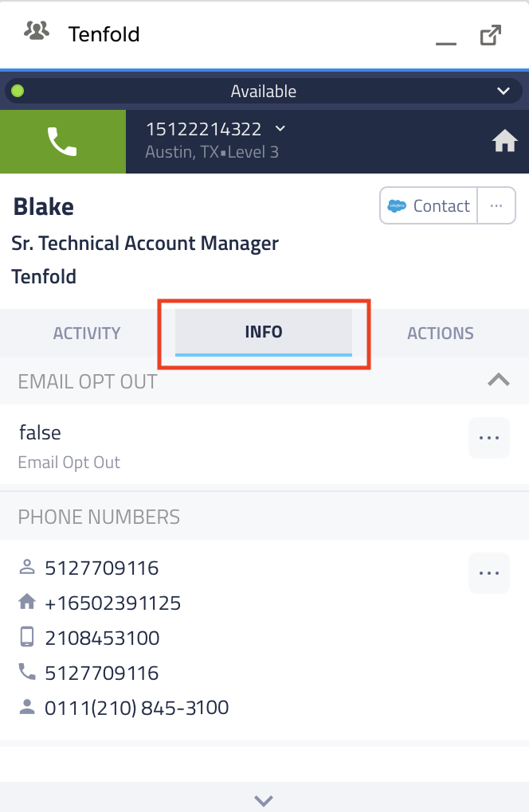The width and height of the screenshot is (529, 812).
Task: Click the person icon beside 5127709116
Action: 25,567
